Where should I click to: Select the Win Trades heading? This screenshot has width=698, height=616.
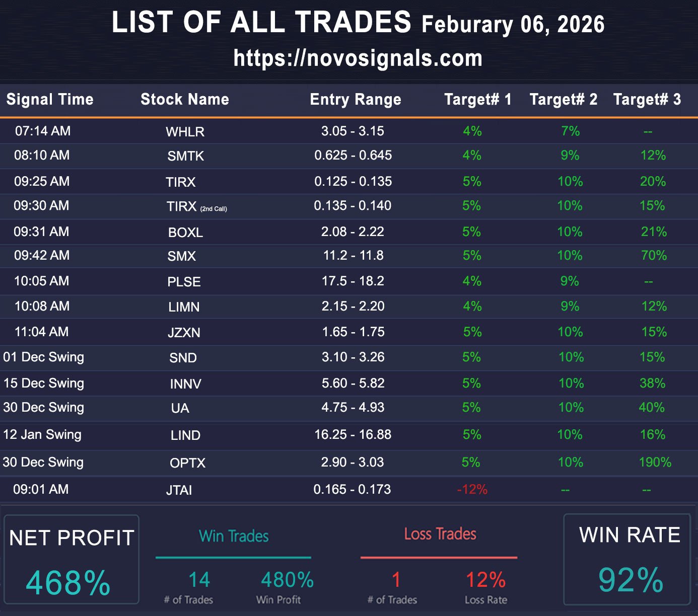(x=234, y=536)
